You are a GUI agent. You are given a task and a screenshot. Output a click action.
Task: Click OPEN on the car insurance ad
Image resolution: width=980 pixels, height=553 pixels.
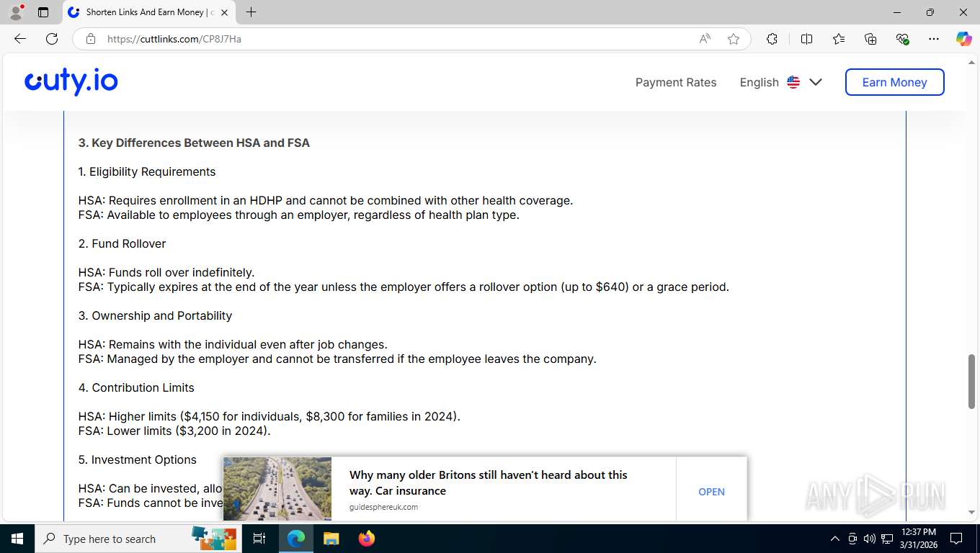711,492
